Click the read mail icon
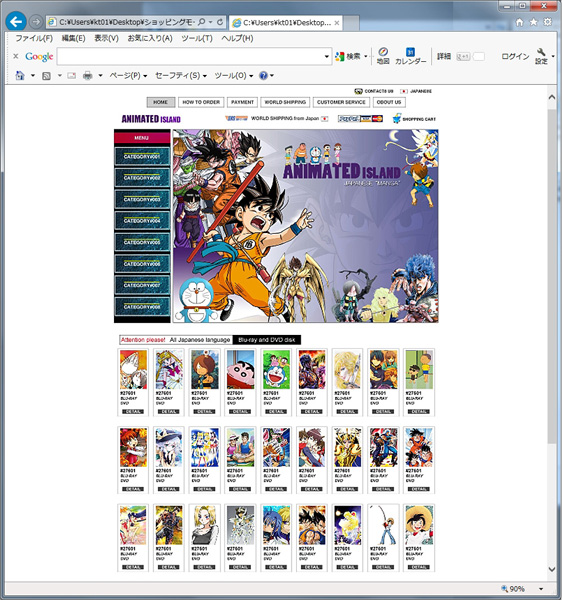562x600 pixels. [72, 76]
